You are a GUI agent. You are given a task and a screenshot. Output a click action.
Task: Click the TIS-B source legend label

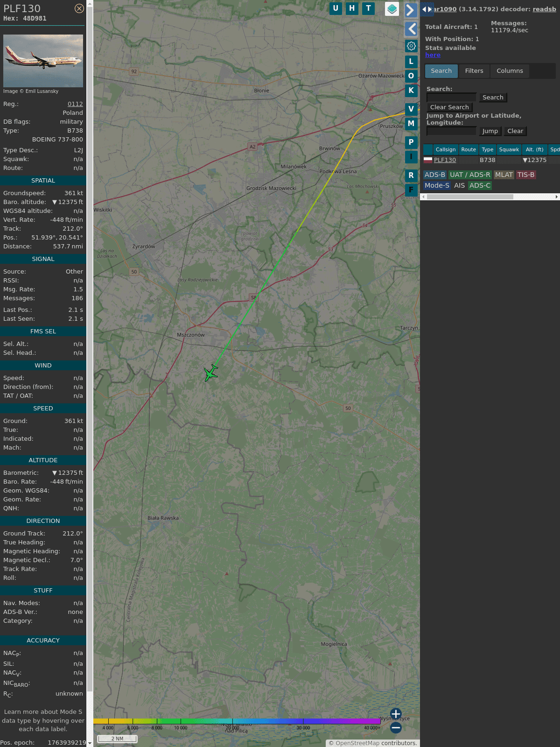pyautogui.click(x=526, y=175)
